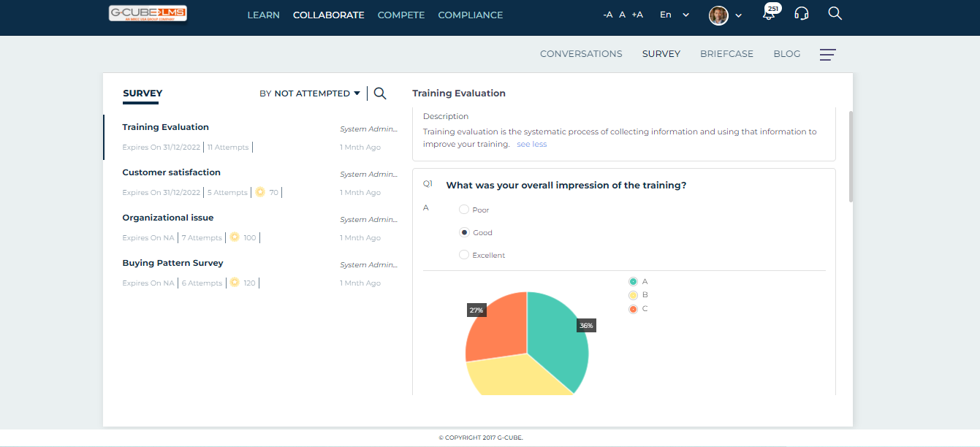The image size is (980, 447).
Task: Select the Poor radio option
Action: coord(464,210)
